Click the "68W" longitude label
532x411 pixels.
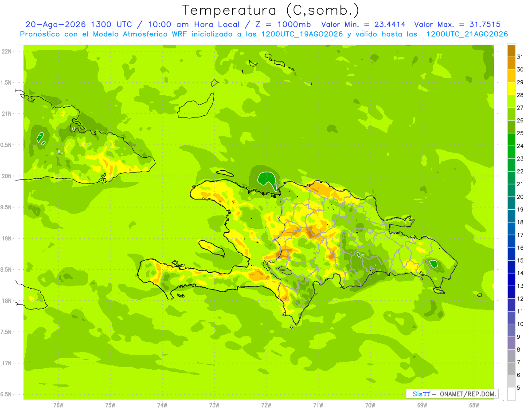pyautogui.click(x=474, y=405)
